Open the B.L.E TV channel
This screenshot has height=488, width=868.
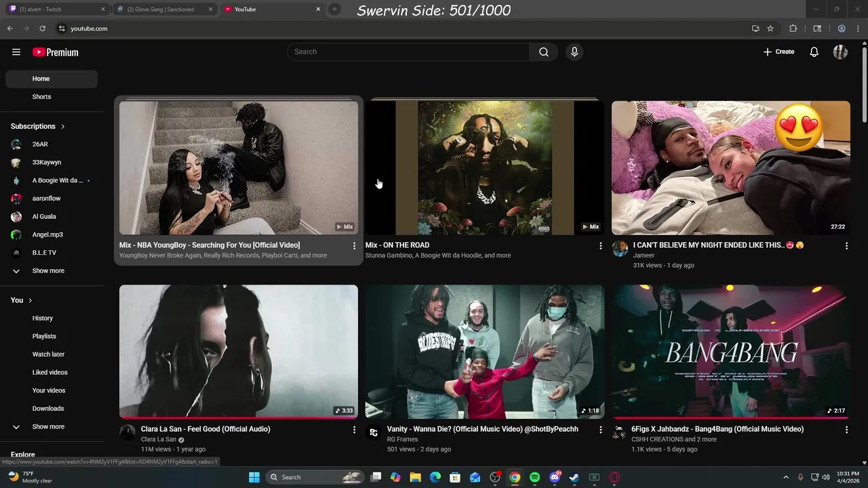coord(52,253)
